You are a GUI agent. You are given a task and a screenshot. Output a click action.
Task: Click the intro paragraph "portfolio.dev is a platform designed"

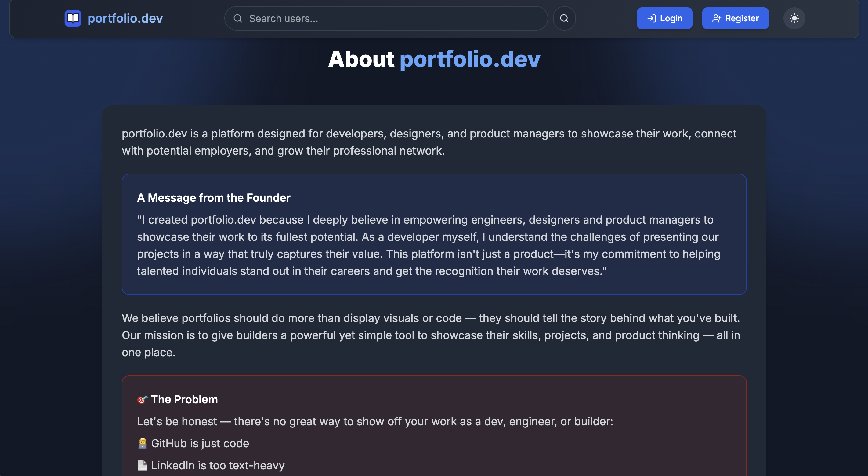(429, 142)
